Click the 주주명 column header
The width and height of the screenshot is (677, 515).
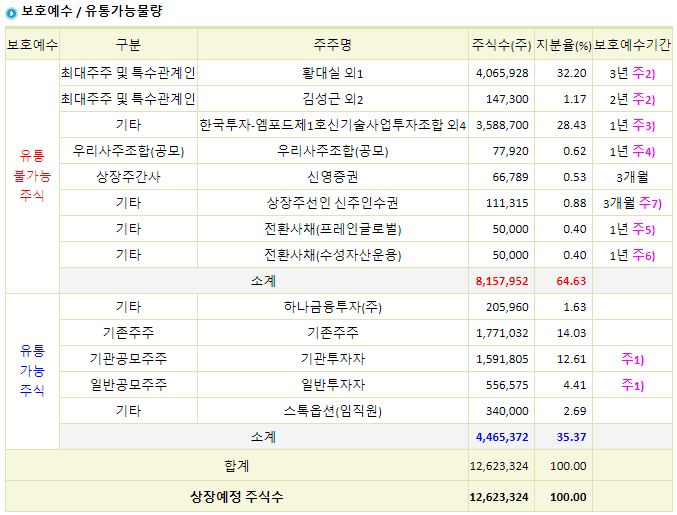(332, 44)
